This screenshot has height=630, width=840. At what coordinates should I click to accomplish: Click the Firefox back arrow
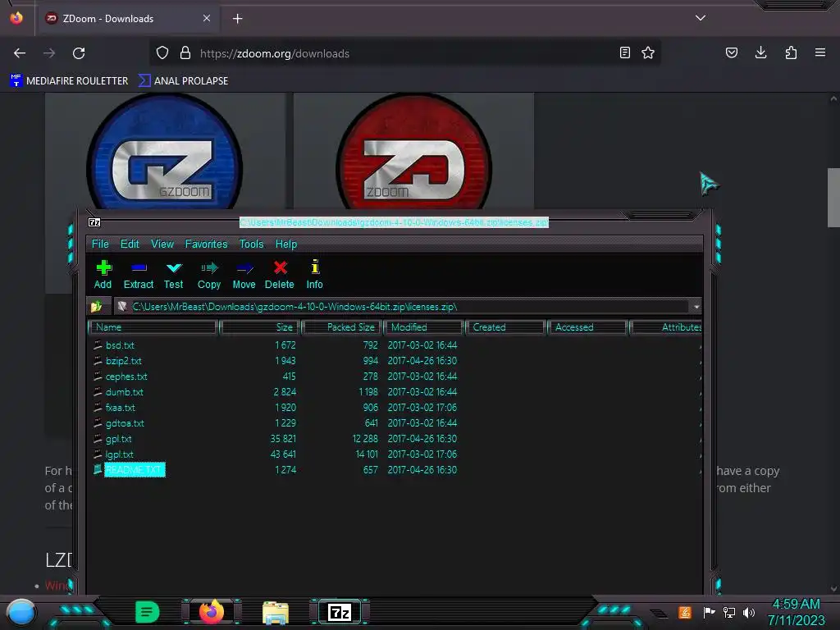click(x=20, y=53)
